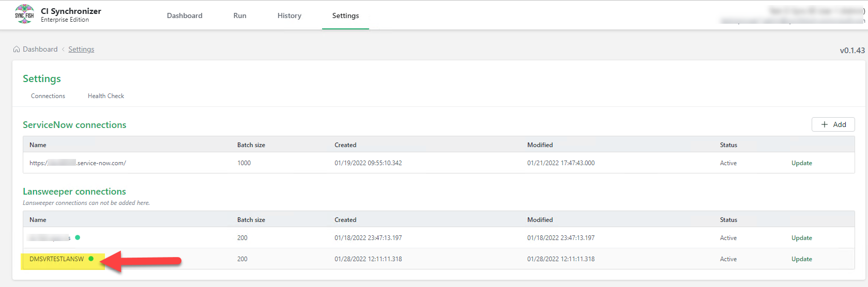Switch to the Connections sub-tab

[48, 96]
